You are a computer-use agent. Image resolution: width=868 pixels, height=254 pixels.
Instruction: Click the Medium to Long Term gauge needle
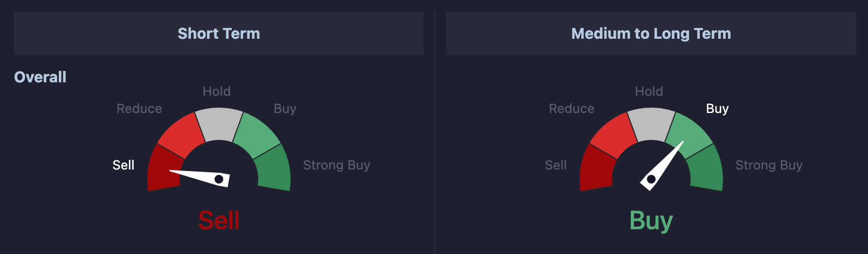[x=661, y=166]
